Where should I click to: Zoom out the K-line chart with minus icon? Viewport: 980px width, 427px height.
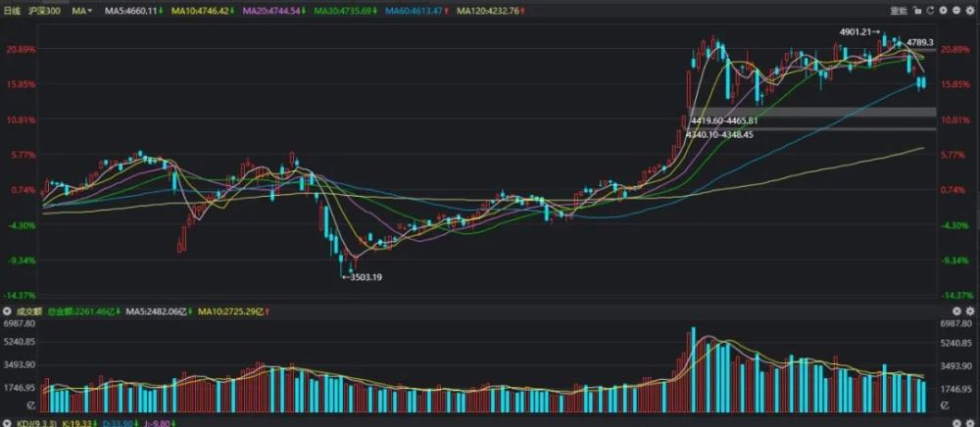point(956,10)
